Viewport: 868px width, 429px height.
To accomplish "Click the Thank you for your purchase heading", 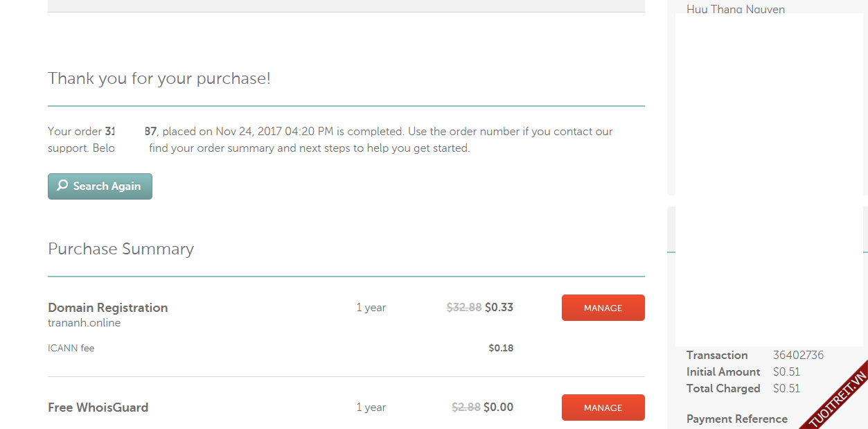I will (x=159, y=78).
